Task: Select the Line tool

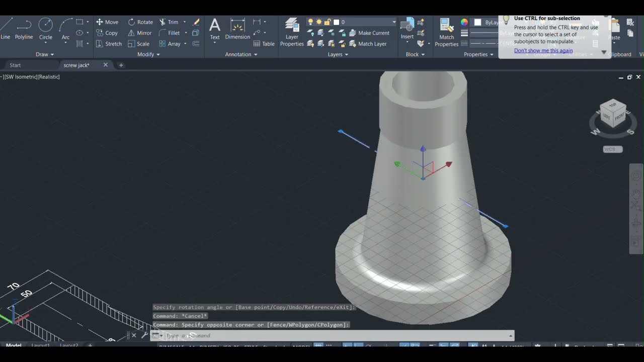Action: (6, 29)
